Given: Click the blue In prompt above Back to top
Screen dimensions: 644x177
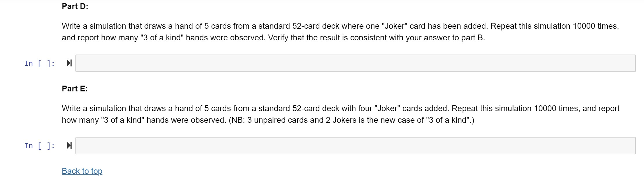Looking at the screenshot, I should [x=39, y=146].
